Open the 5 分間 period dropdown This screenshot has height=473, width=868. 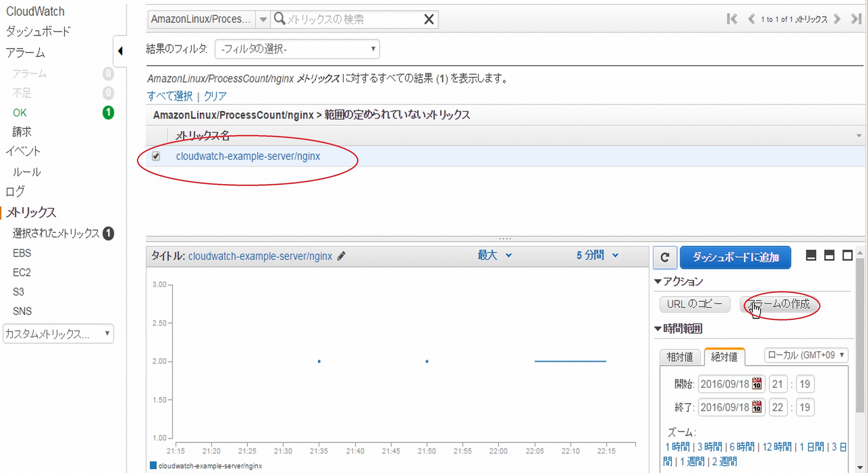tap(596, 256)
